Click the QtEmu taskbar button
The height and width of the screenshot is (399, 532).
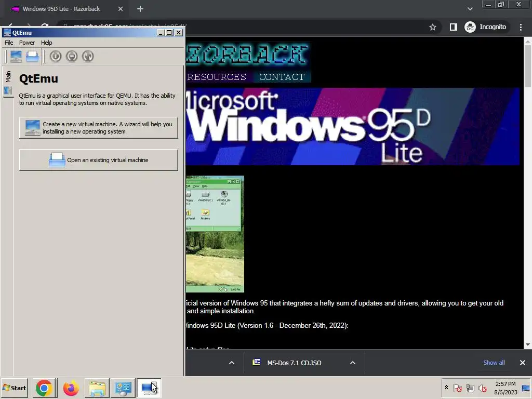149,388
